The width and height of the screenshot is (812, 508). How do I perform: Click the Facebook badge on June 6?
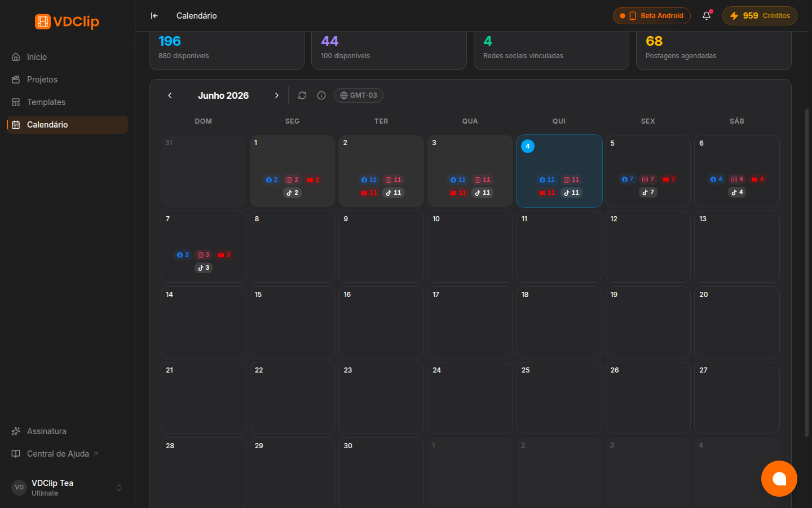pyautogui.click(x=717, y=179)
